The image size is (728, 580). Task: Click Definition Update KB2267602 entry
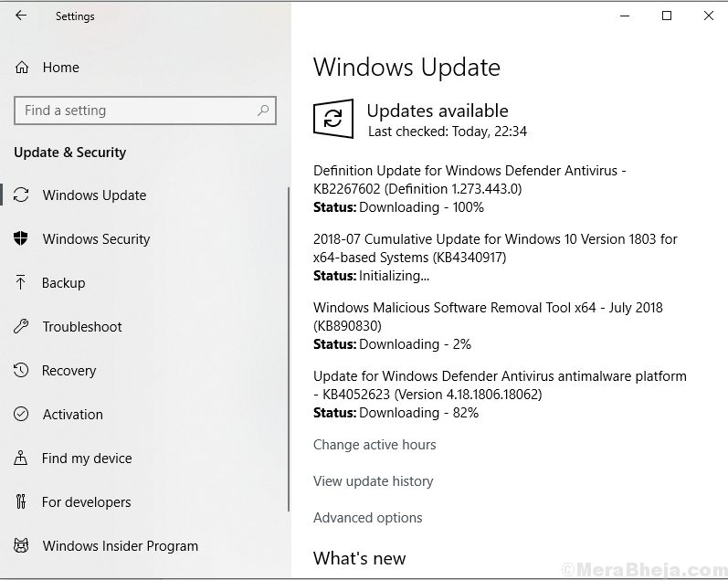click(x=470, y=180)
